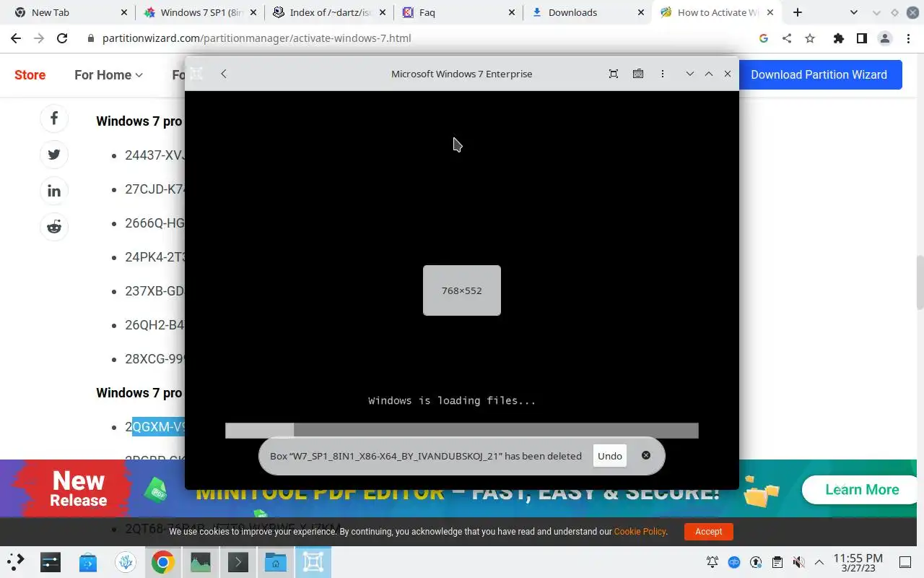The image size is (924, 578).
Task: Open the Chrome extensions menu
Action: (x=838, y=38)
